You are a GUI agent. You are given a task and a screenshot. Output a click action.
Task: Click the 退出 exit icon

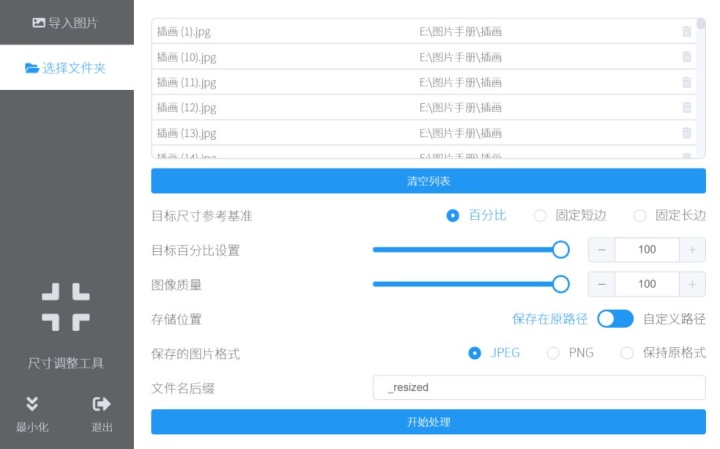101,404
